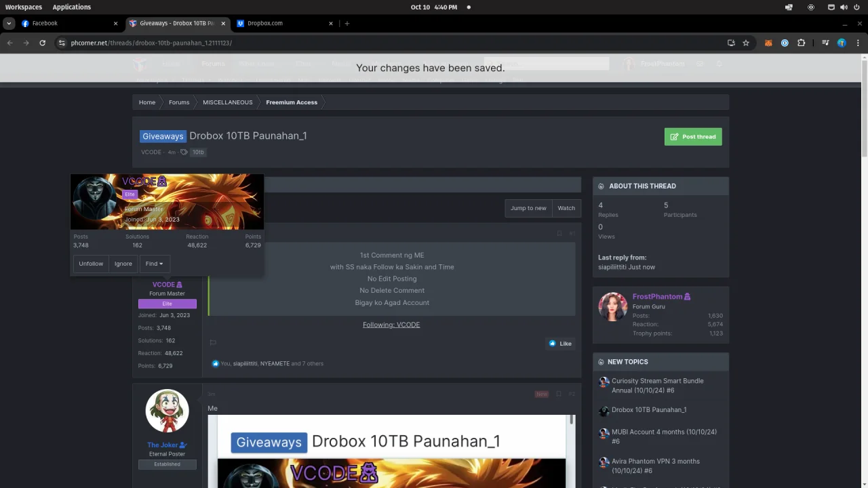The image size is (868, 488).
Task: Open the MISCELLANEOUS breadcrumb link
Action: pyautogui.click(x=227, y=102)
